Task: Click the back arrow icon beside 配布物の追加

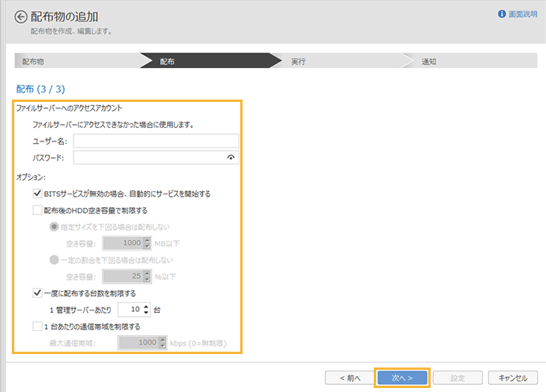Action: tap(21, 17)
